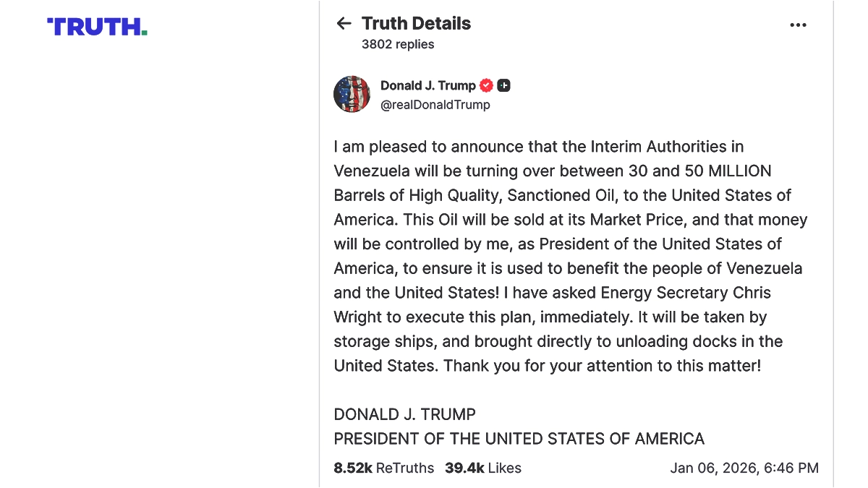
Task: Click the Truth Details header title
Action: pyautogui.click(x=416, y=22)
